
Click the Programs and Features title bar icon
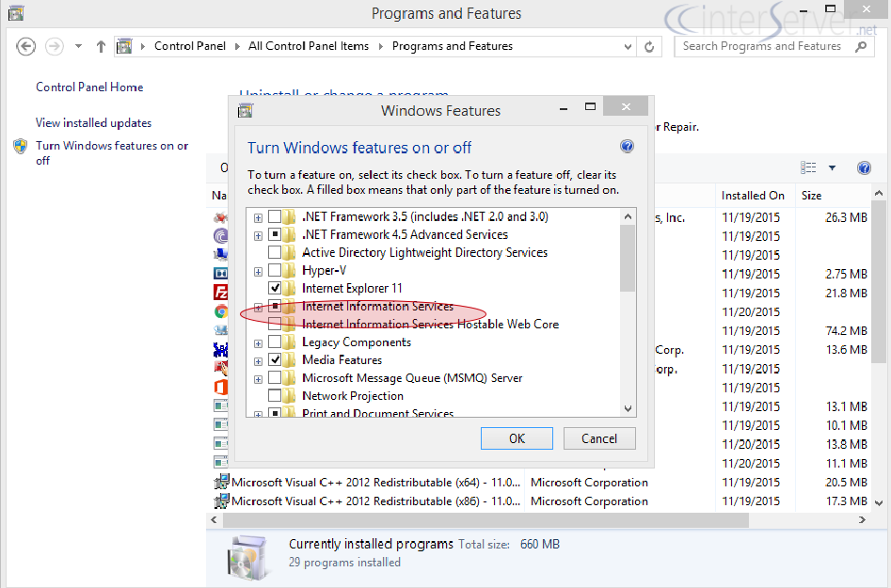pyautogui.click(x=16, y=13)
